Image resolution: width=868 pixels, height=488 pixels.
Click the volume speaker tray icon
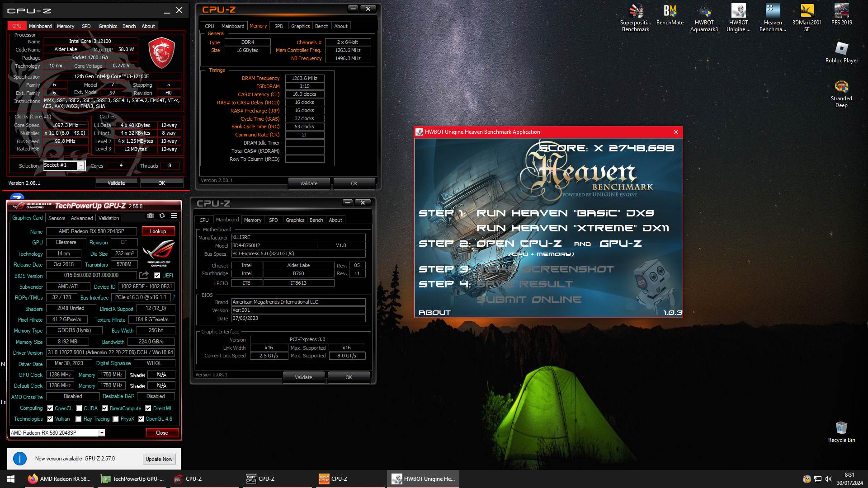pyautogui.click(x=828, y=479)
